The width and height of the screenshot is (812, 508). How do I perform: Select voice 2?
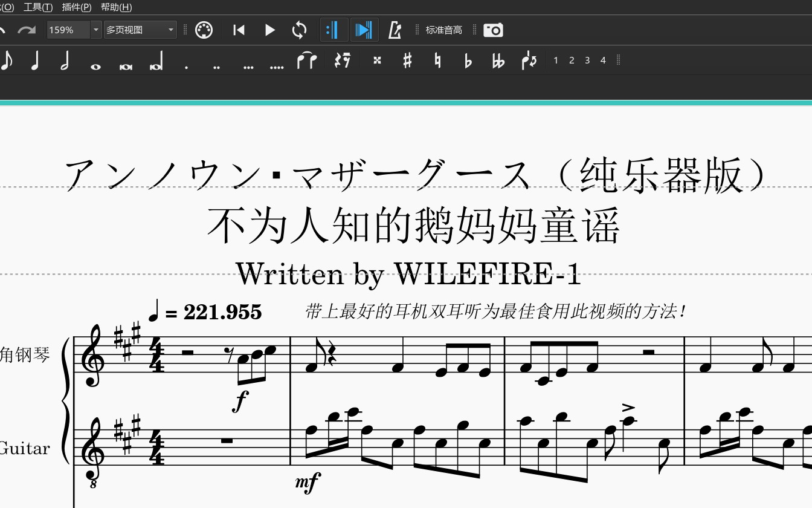point(572,60)
